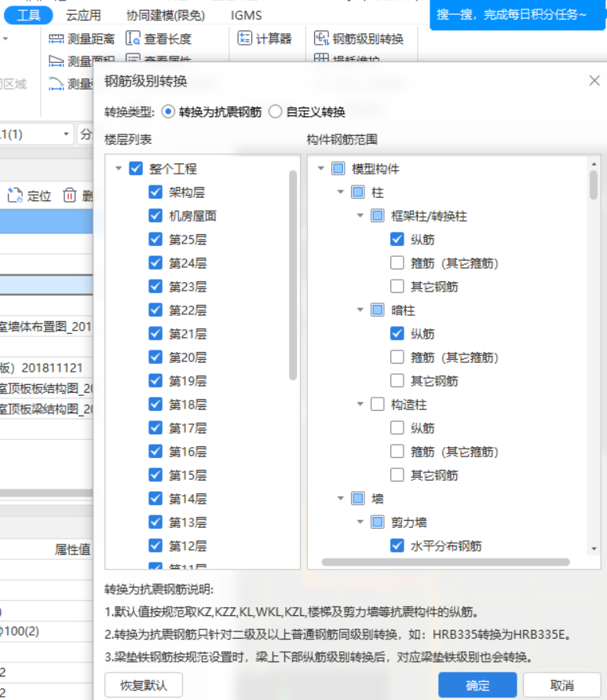Confirm with the 确定 button
Screen dimensions: 607x700
click(477, 685)
